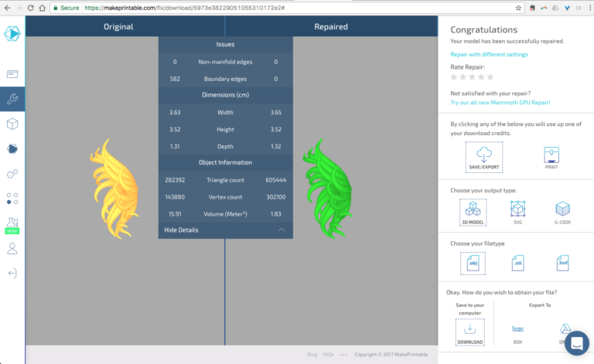This screenshot has width=594, height=364.
Task: Click Repair with different settings link
Action: (x=490, y=54)
